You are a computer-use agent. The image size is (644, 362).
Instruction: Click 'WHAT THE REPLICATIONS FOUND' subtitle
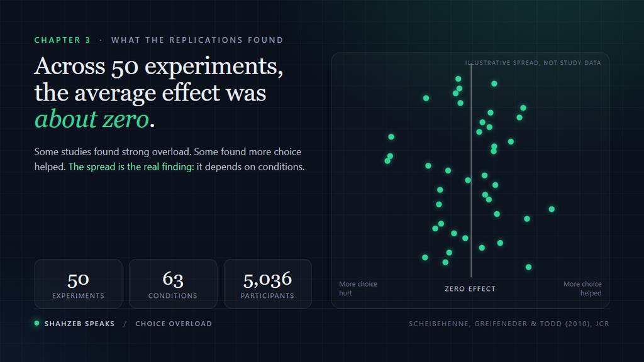[197, 40]
